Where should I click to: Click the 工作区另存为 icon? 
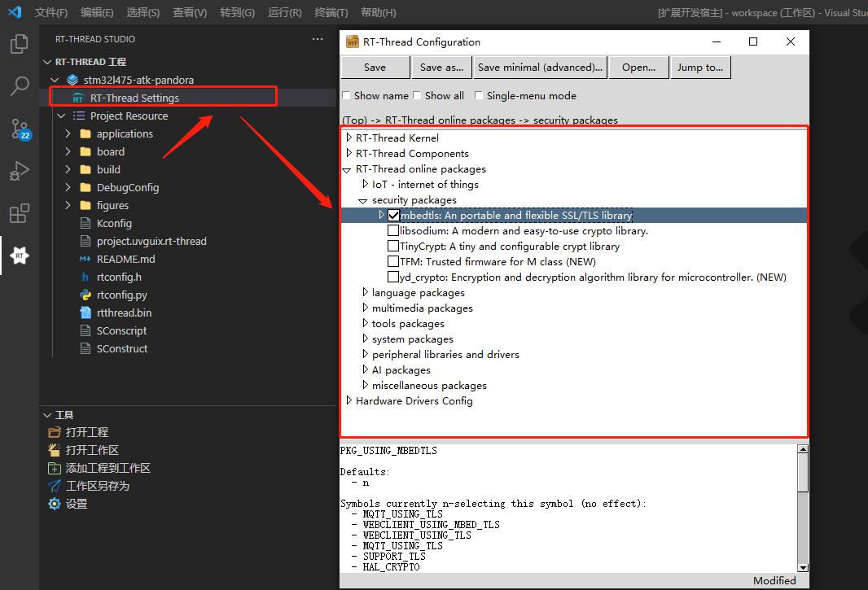pos(55,486)
